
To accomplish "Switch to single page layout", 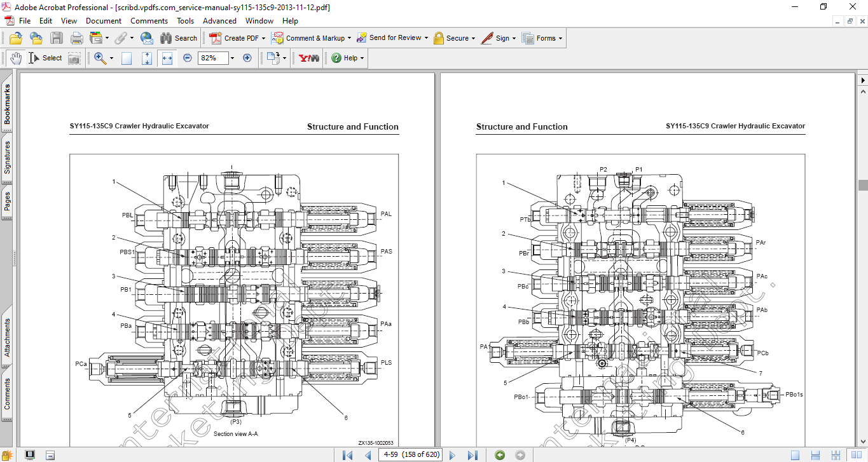I will pos(795,455).
